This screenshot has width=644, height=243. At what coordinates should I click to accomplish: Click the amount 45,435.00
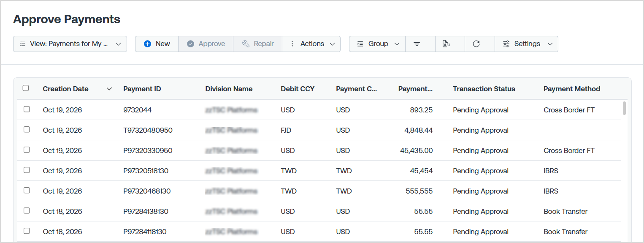click(417, 151)
